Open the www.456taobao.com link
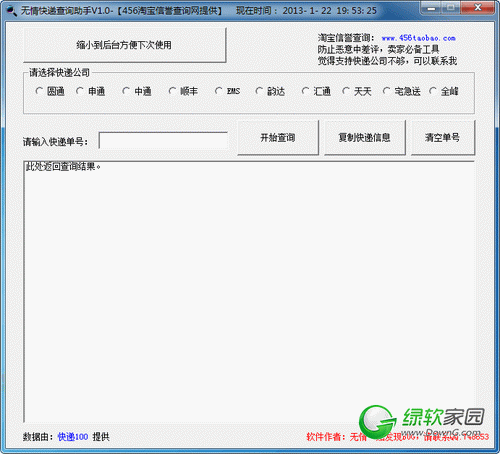The height and width of the screenshot is (454, 500). point(419,38)
